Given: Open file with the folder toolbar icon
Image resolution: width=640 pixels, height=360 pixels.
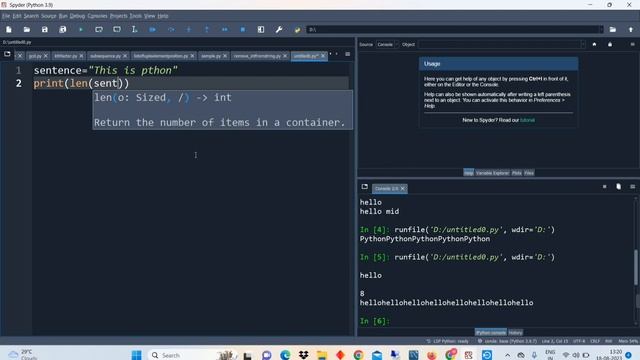Looking at the screenshot, I should (x=27, y=29).
